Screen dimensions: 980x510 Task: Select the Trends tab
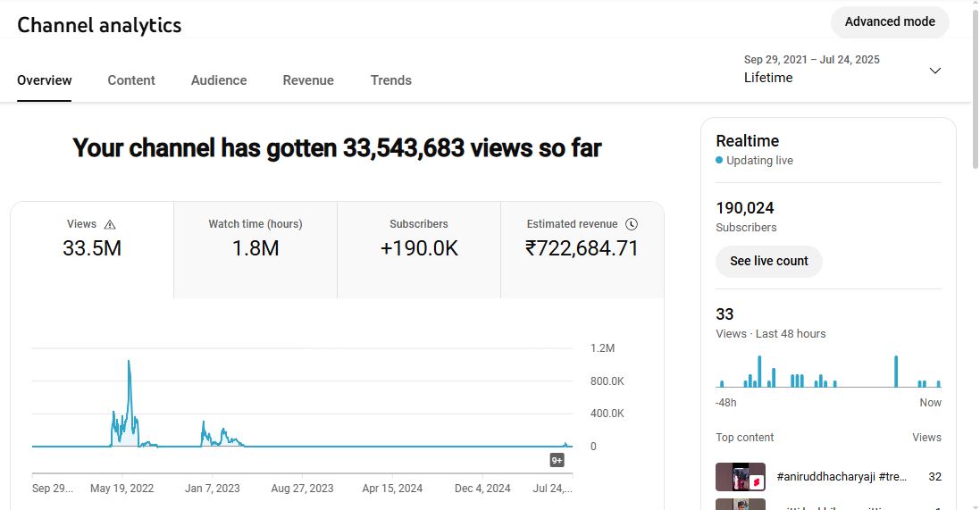(391, 80)
